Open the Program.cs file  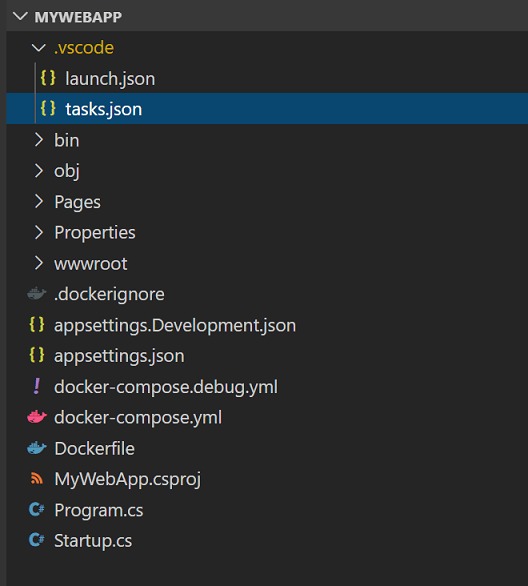pos(99,511)
